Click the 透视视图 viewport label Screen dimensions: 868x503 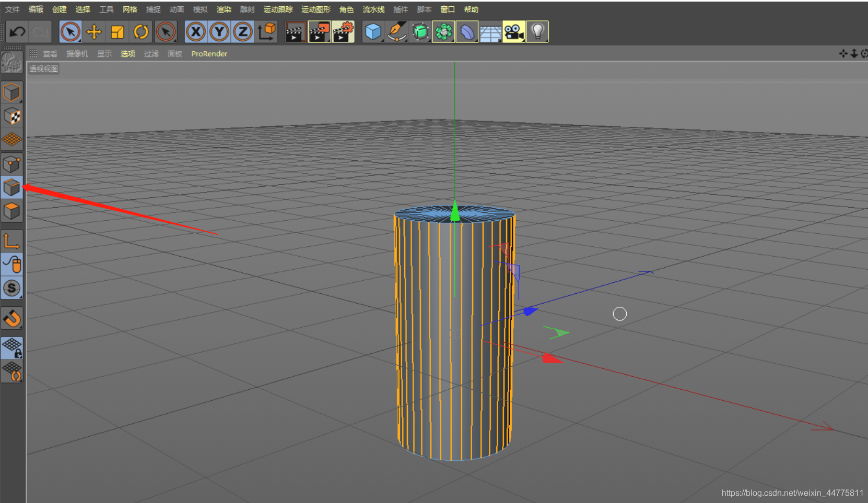point(44,69)
